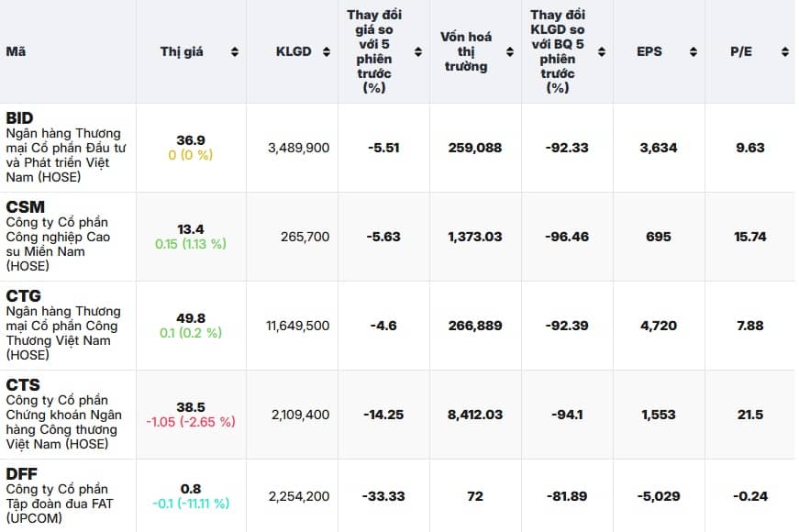Screen dimensions: 799x532
Task: Select CSM market cap 1,373.03
Action: click(x=475, y=237)
